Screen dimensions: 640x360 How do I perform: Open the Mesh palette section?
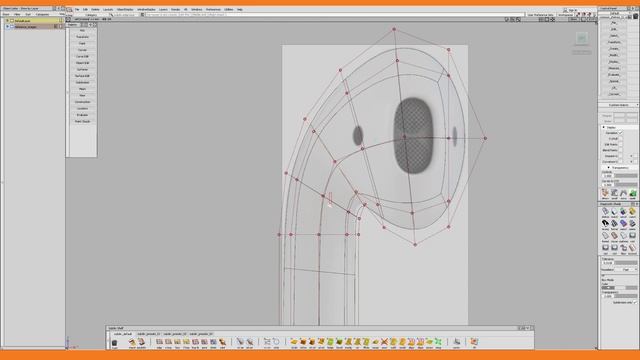coord(82,89)
